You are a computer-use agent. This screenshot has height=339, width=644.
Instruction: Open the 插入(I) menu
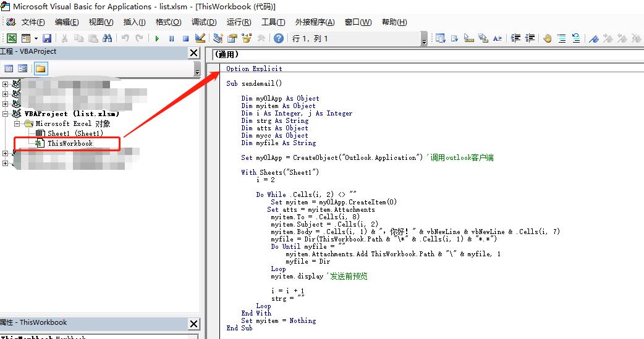click(x=134, y=22)
